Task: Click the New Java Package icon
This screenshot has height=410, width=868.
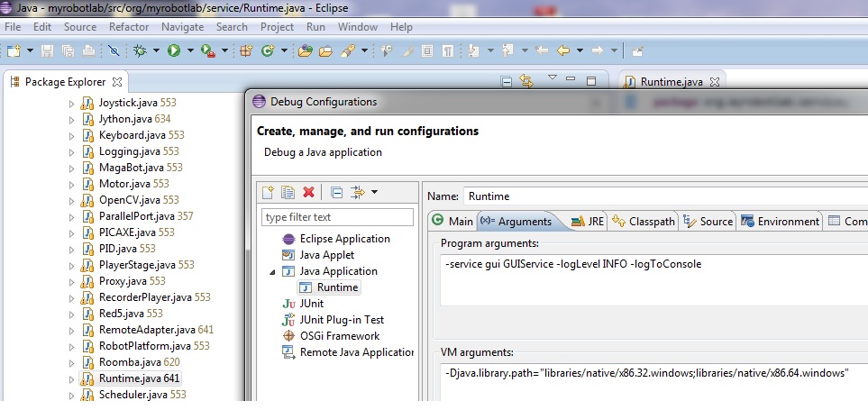Action: click(x=246, y=50)
